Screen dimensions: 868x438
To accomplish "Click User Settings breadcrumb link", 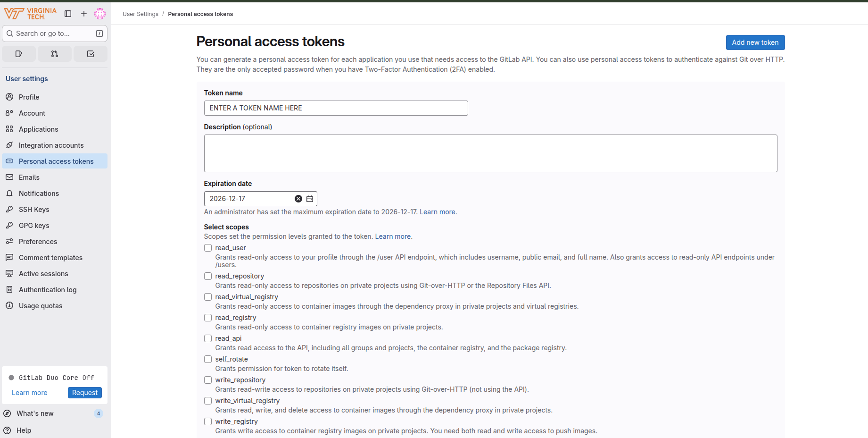I will click(x=141, y=14).
